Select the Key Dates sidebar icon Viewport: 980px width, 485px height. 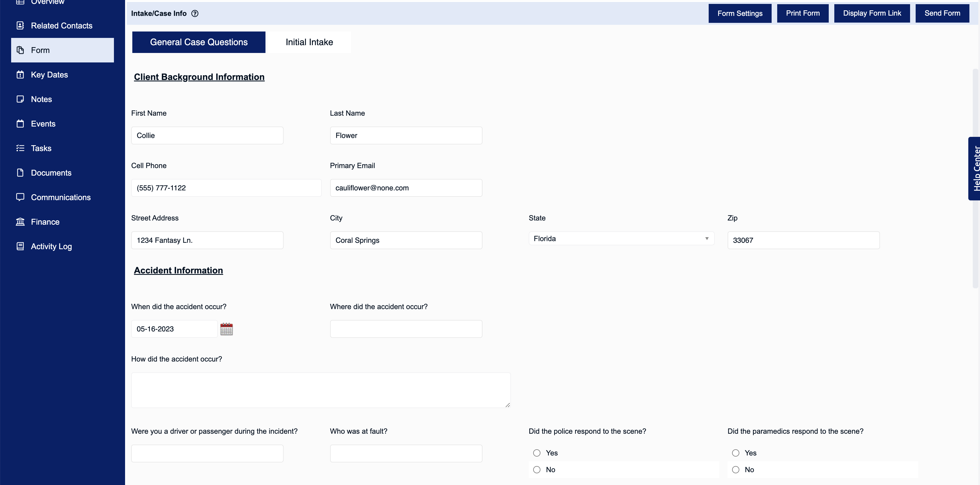[x=21, y=75]
